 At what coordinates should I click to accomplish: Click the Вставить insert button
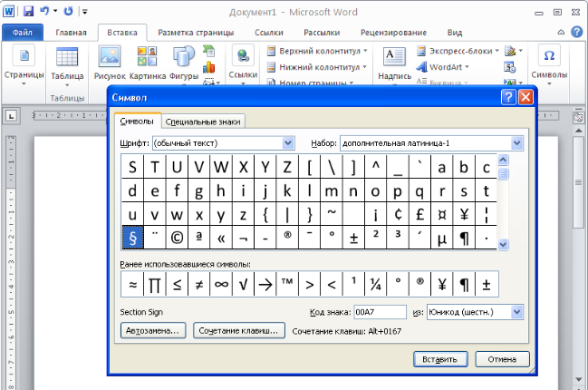click(x=440, y=359)
